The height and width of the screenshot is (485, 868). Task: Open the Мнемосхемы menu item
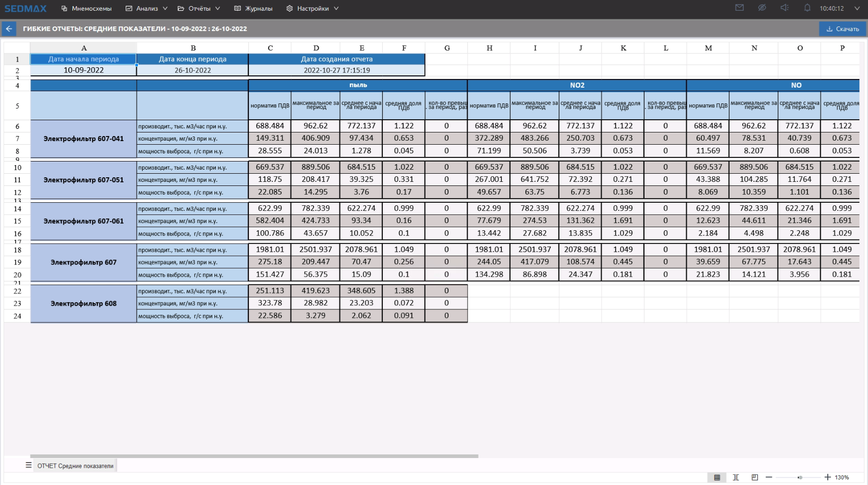(x=87, y=9)
